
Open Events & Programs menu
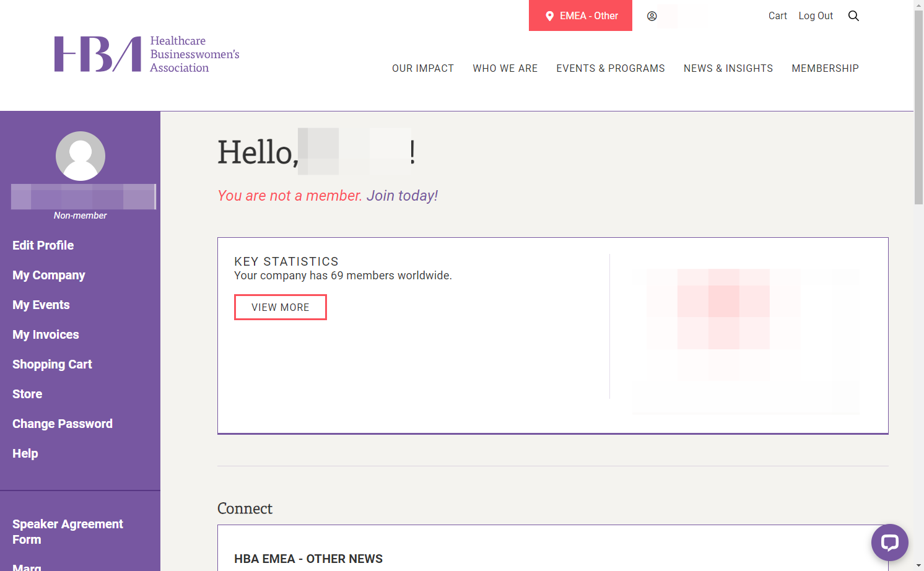[610, 68]
